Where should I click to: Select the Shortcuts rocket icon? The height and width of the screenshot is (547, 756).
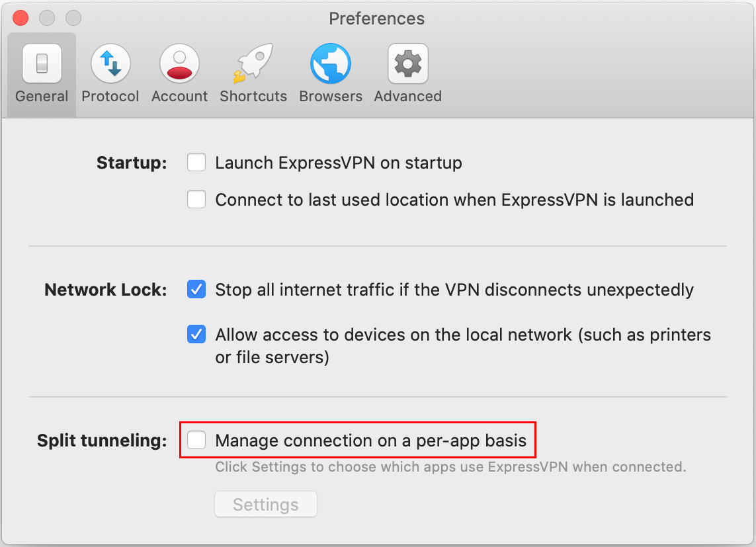253,63
